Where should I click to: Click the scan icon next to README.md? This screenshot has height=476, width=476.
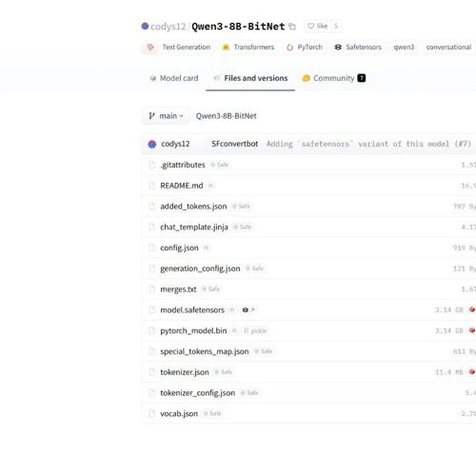(210, 186)
